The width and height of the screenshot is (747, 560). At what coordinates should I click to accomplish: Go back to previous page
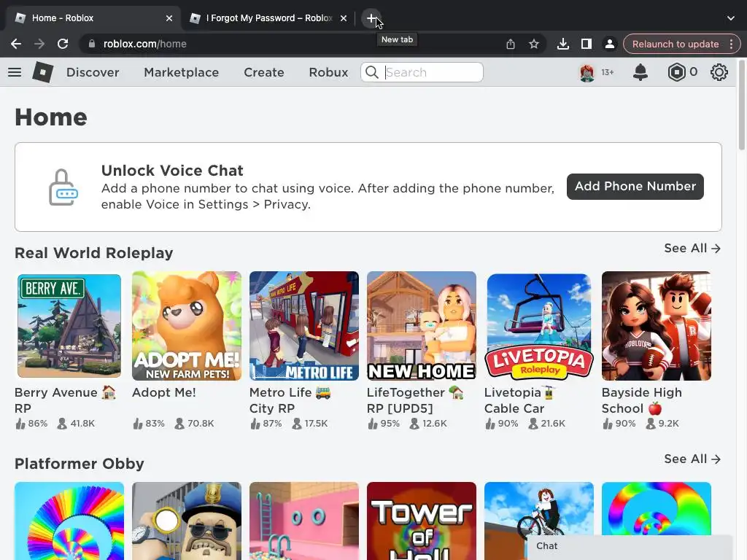coord(16,44)
